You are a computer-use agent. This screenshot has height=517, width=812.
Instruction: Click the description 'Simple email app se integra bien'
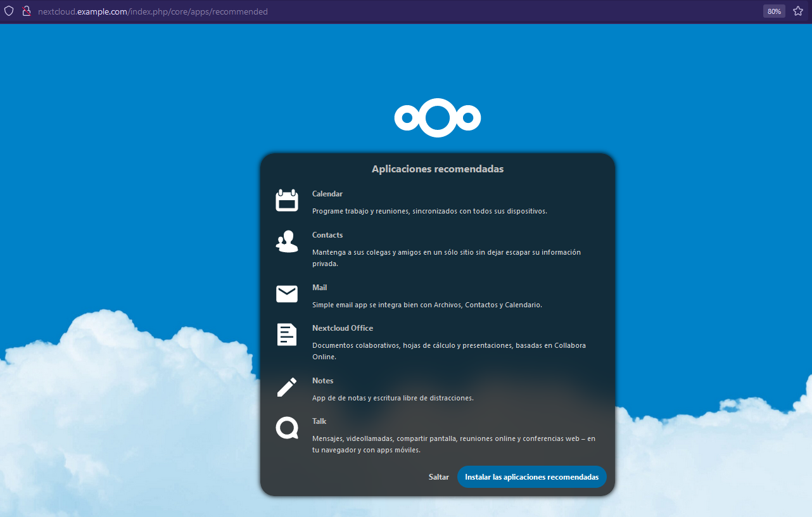[x=427, y=305]
